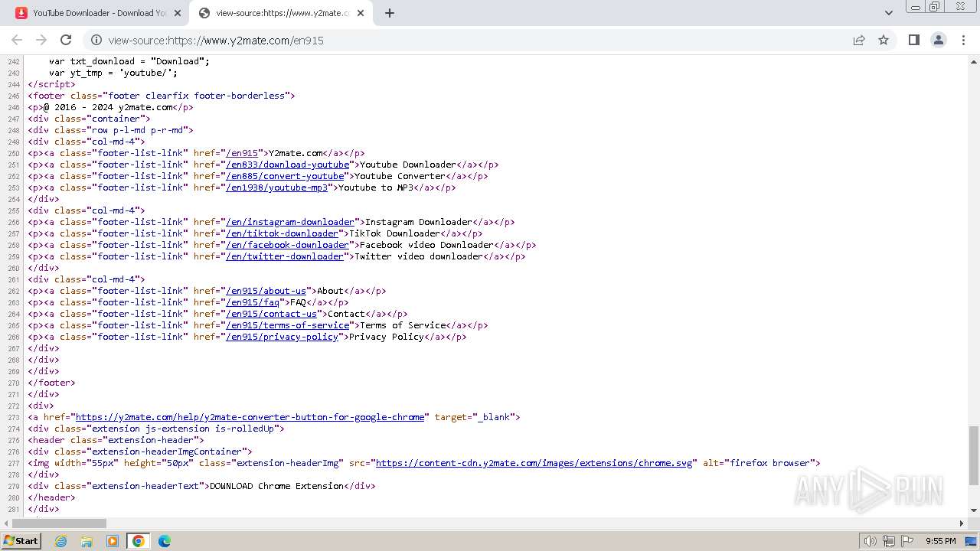The width and height of the screenshot is (980, 551).
Task: Close the view-source tab
Action: point(361,13)
